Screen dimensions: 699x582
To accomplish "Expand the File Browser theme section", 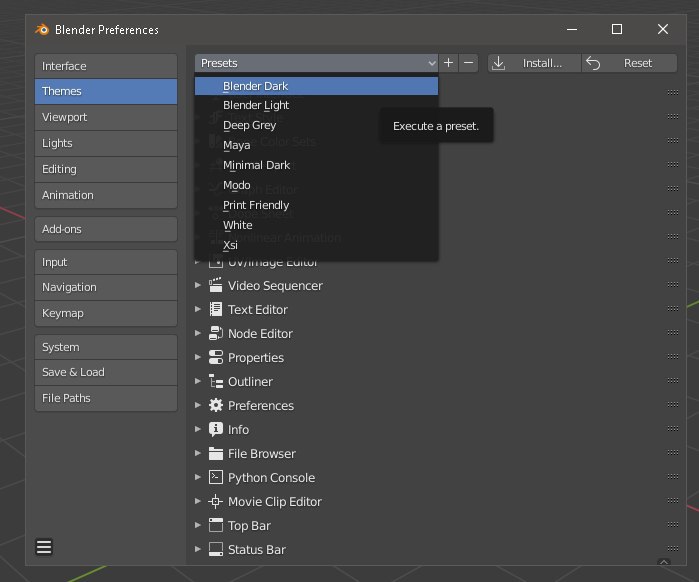I will click(198, 453).
